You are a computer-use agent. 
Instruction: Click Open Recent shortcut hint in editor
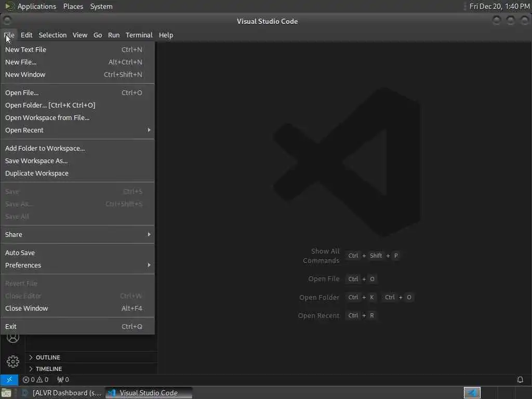pyautogui.click(x=337, y=315)
